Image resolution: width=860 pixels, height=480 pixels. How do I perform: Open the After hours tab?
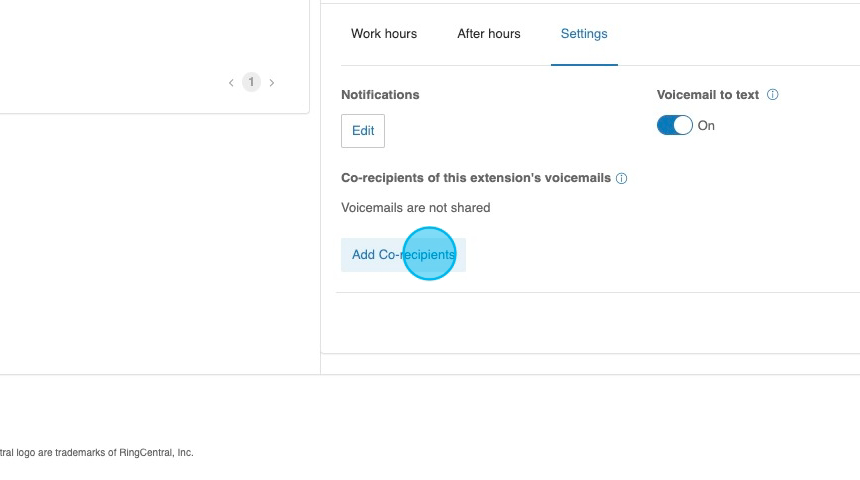pos(489,34)
